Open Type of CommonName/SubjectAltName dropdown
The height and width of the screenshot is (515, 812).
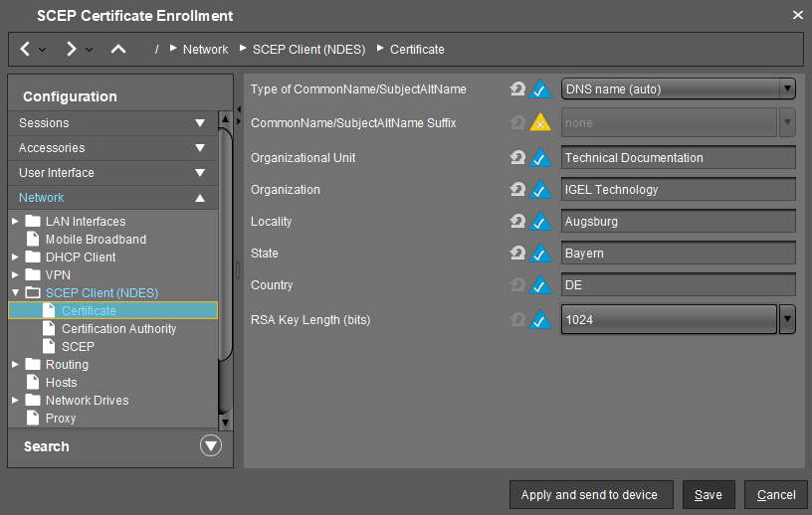787,89
